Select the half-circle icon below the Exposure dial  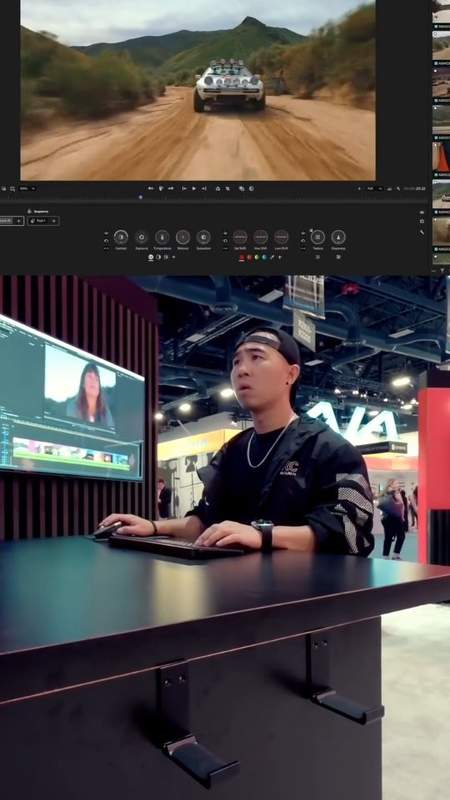tap(158, 257)
